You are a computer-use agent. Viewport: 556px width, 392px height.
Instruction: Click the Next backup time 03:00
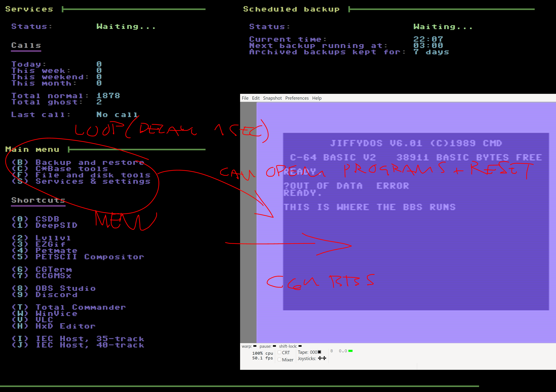[428, 46]
